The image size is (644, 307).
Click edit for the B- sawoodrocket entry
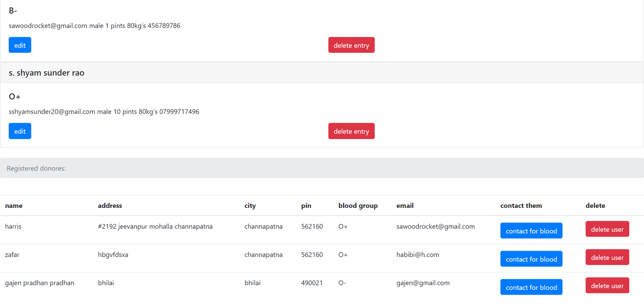[x=20, y=45]
